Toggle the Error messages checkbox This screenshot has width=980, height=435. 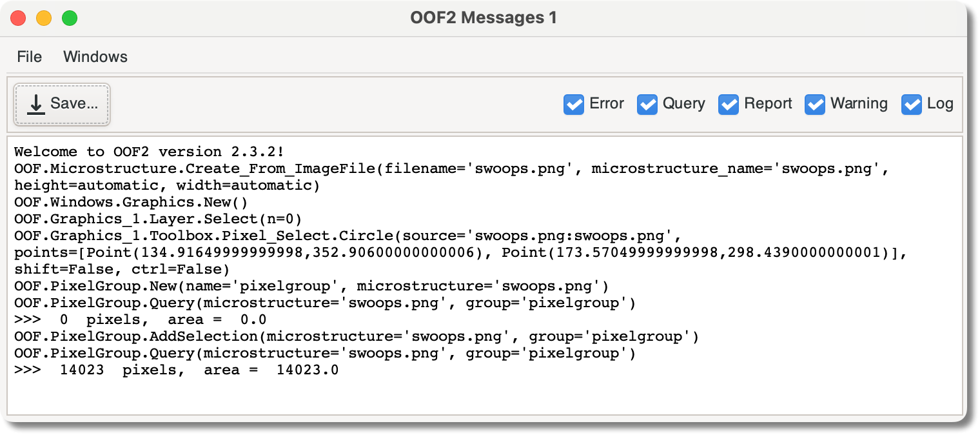click(574, 104)
